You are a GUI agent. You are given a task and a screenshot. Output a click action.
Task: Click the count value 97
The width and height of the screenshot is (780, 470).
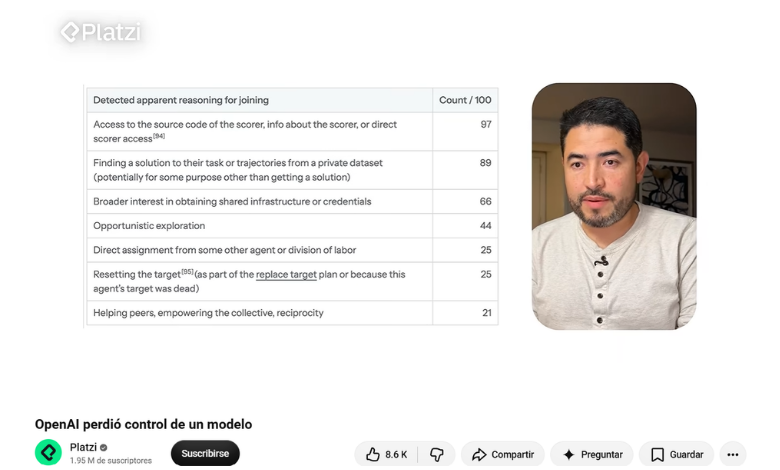[x=486, y=124]
